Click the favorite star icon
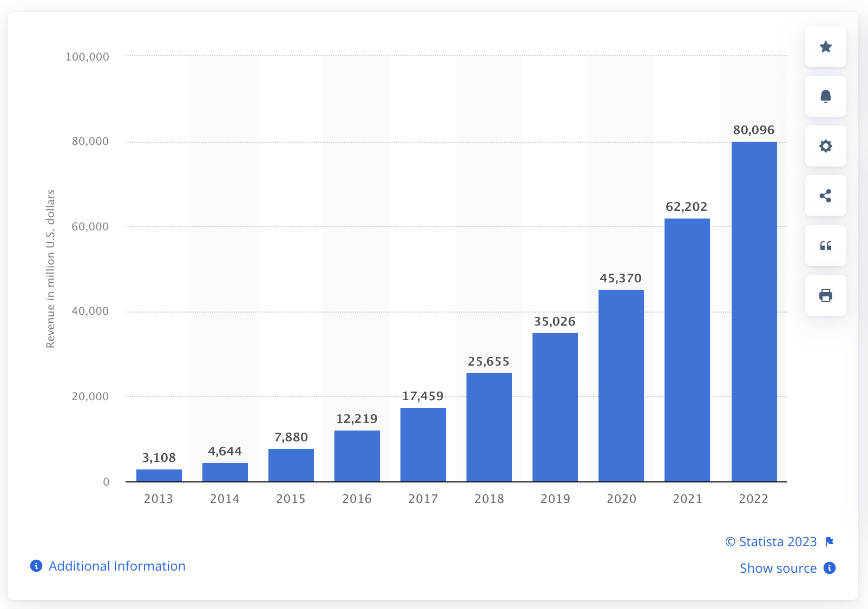Screen dimensions: 868x609 tap(825, 47)
